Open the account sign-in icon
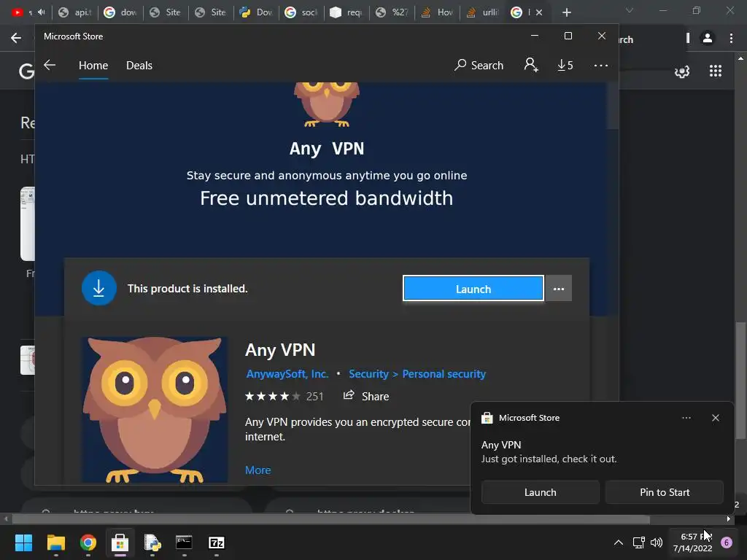747x560 pixels. [531, 65]
